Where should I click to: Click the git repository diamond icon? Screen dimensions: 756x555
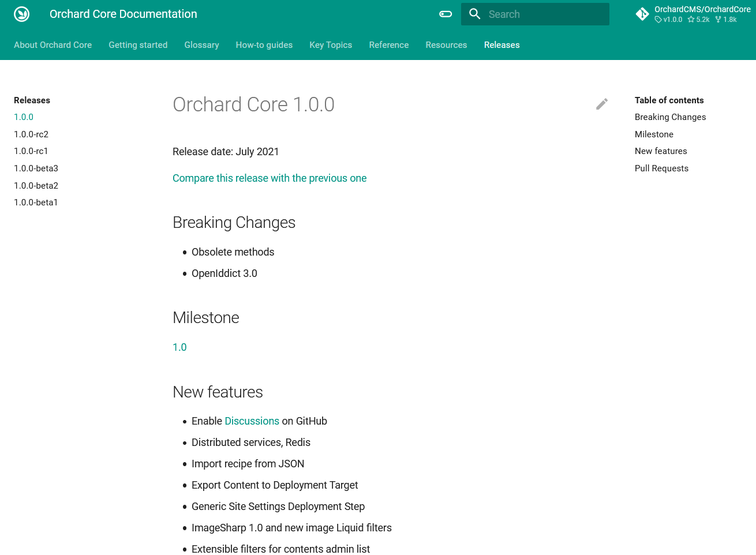click(642, 14)
